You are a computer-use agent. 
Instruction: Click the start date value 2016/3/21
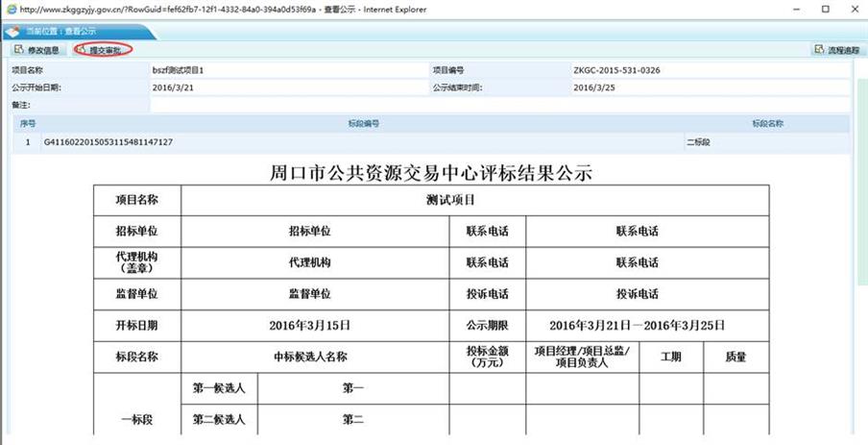(171, 87)
